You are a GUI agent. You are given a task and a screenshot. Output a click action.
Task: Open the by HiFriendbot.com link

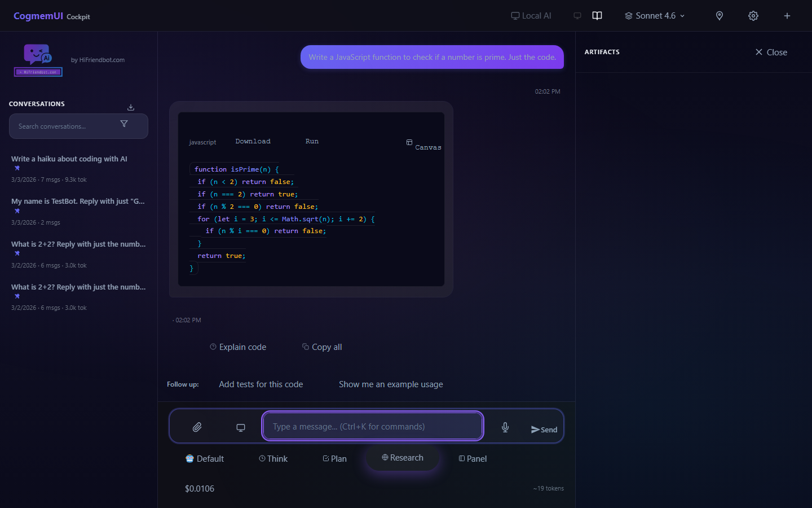pyautogui.click(x=98, y=60)
